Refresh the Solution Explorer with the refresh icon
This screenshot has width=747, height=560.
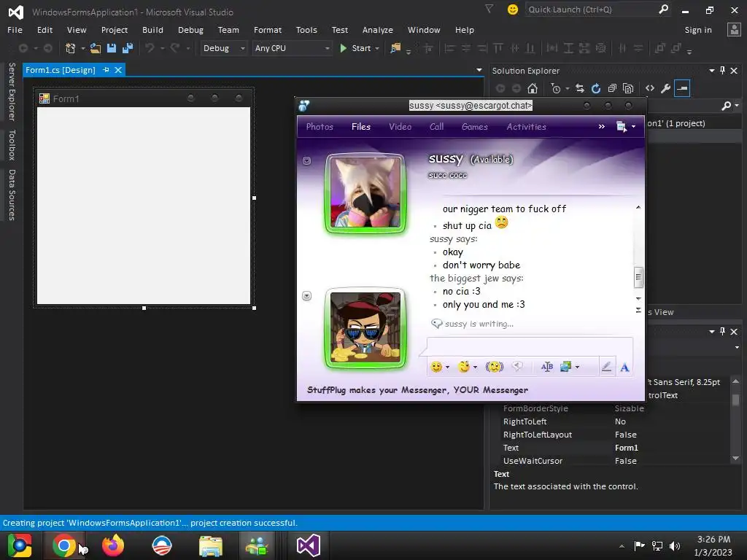pos(595,88)
